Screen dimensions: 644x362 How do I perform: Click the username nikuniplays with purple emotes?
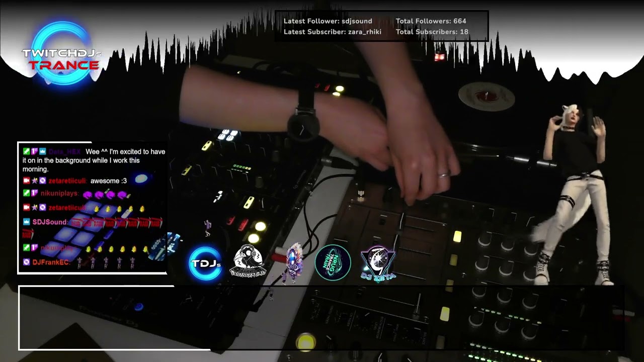(x=59, y=193)
